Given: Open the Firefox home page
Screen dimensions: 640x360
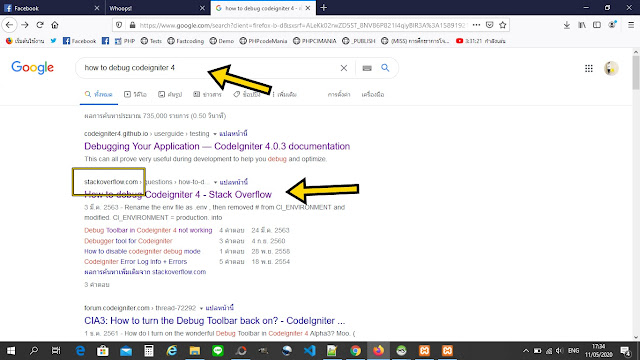Looking at the screenshot, I should tap(55, 25).
